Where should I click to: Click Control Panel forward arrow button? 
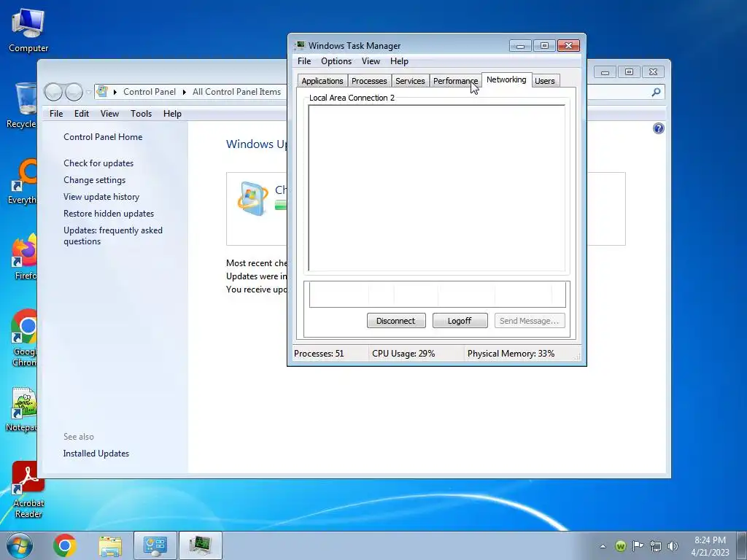74,92
